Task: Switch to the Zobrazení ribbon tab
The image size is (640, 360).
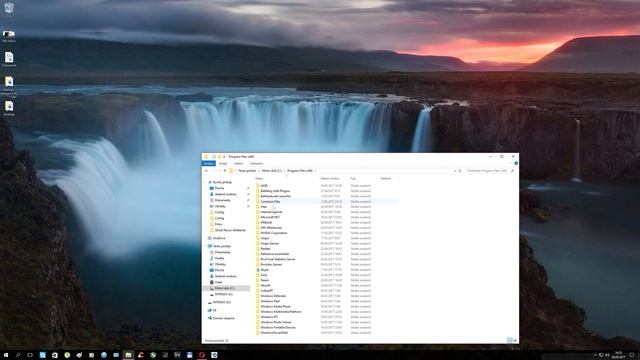Action: click(256, 164)
